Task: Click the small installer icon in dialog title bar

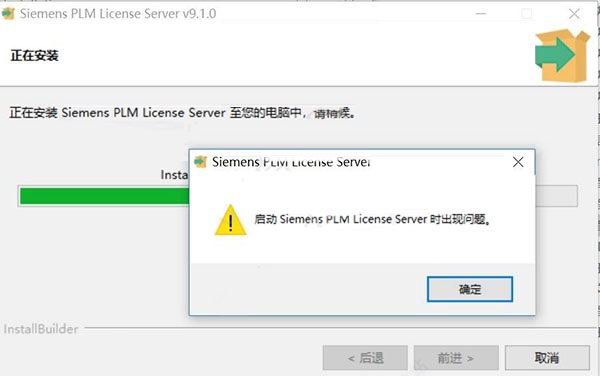Action: (x=200, y=162)
